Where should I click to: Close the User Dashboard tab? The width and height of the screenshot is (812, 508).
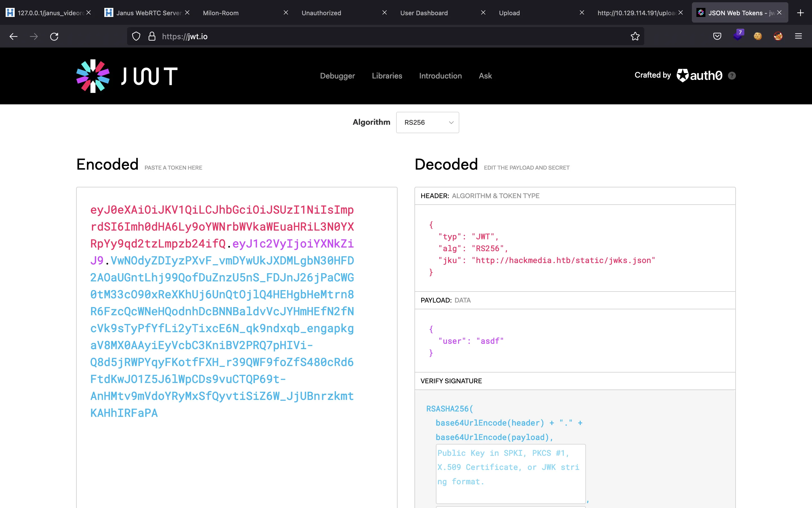[x=483, y=12]
